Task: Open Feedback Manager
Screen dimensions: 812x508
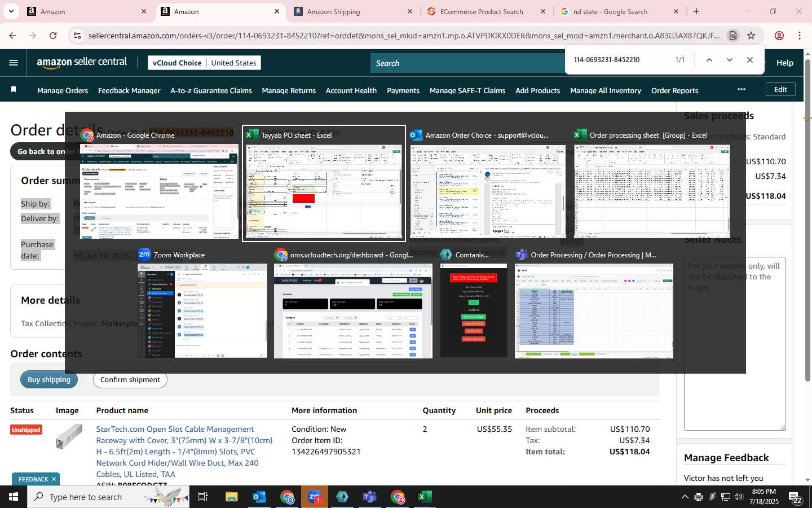Action: pyautogui.click(x=129, y=90)
